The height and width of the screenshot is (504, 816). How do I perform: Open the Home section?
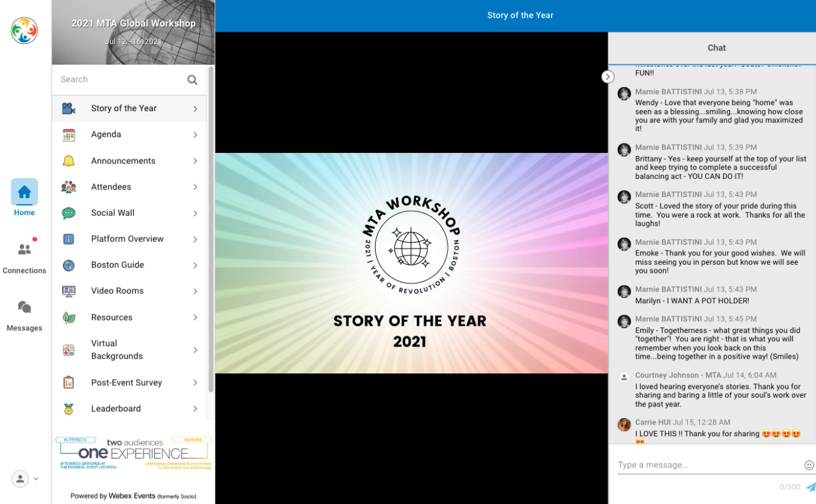pos(24,198)
